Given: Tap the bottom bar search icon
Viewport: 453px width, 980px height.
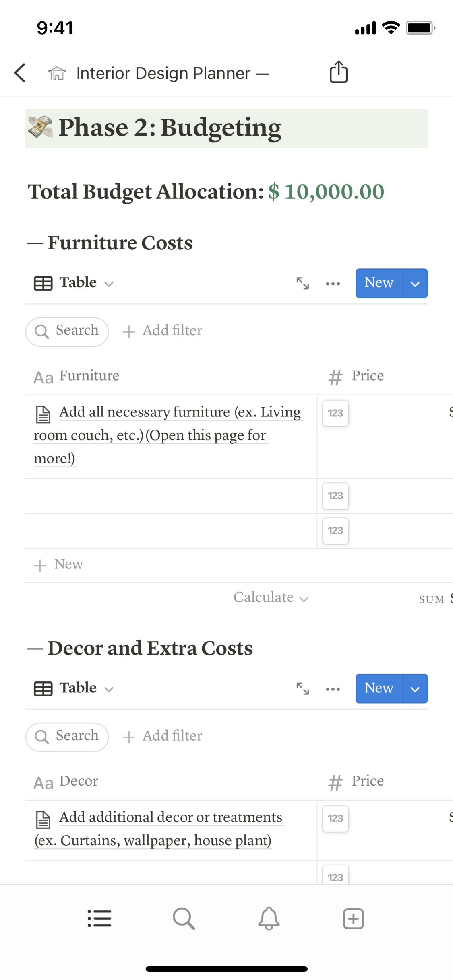Looking at the screenshot, I should tap(184, 918).
